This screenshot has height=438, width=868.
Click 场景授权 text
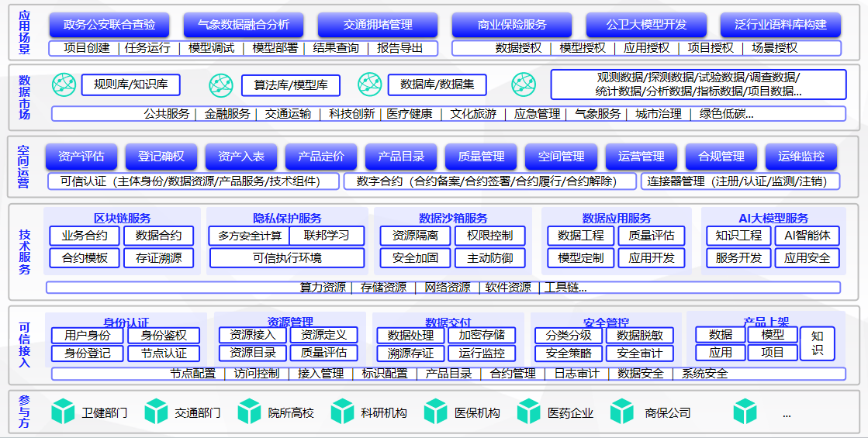774,48
